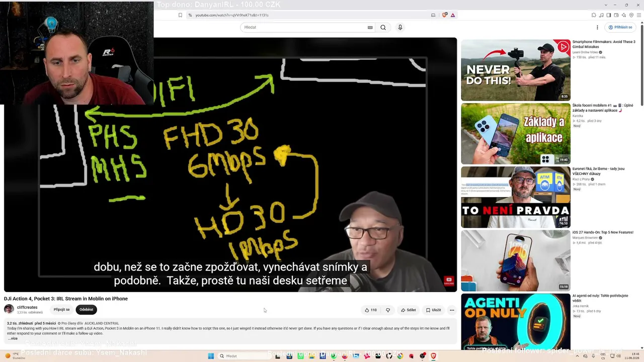Screen dimensions: 644x362
Task: Open the "Never Do This" gimbal video thumbnail
Action: point(516,70)
